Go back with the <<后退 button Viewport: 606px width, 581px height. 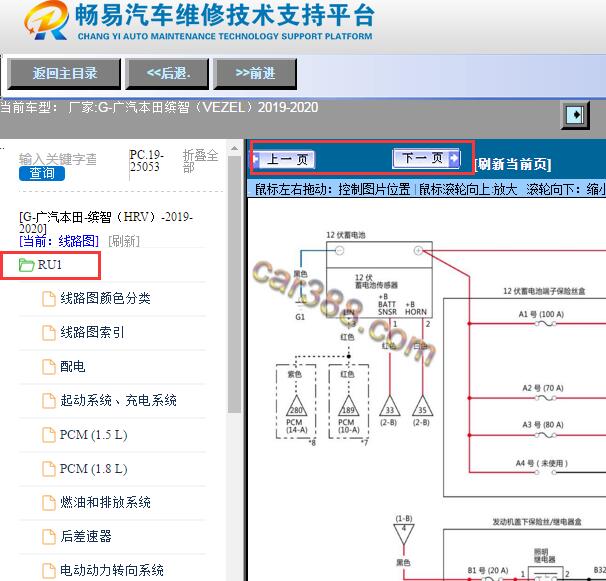167,74
